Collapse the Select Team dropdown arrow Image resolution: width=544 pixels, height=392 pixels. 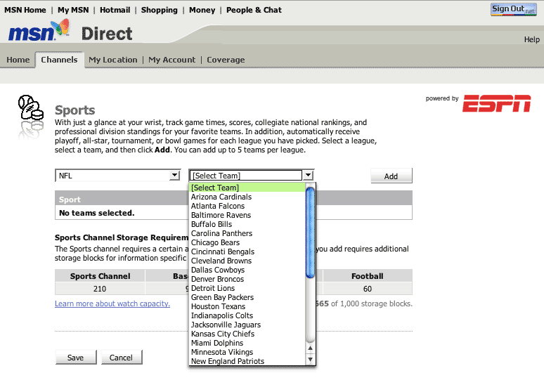click(308, 175)
